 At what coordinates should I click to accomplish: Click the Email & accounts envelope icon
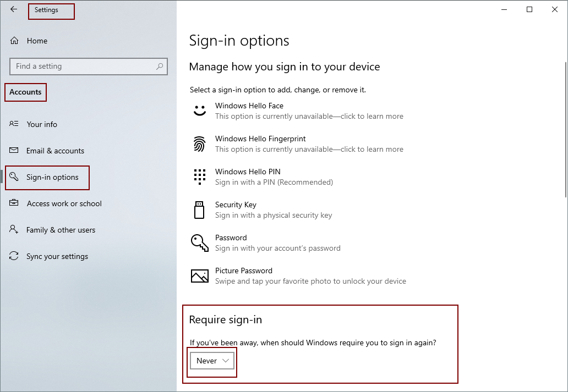tap(14, 150)
